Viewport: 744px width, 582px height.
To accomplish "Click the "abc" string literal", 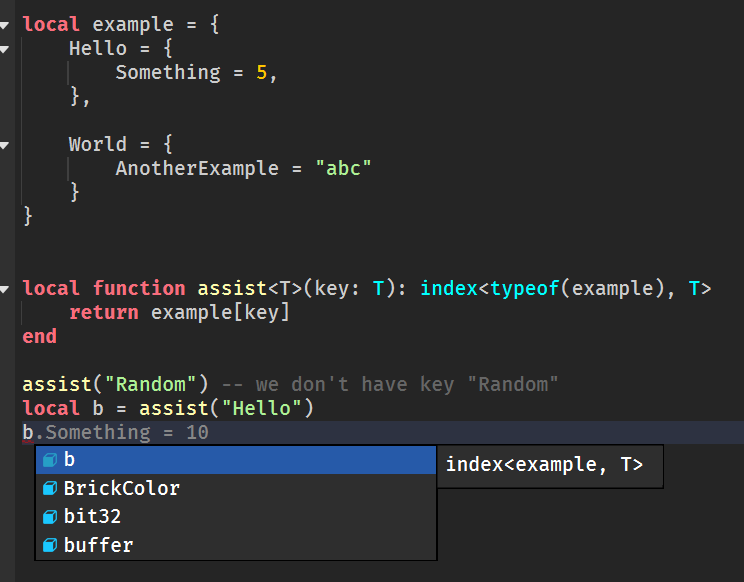I will (x=343, y=169).
